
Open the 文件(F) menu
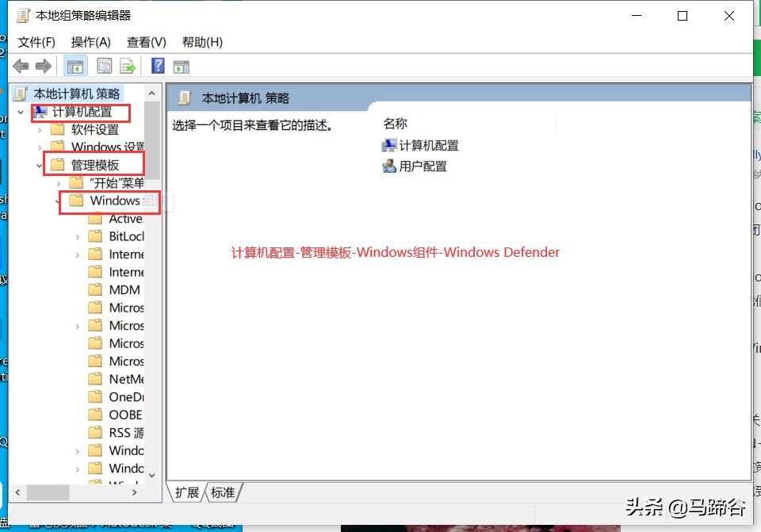click(x=35, y=42)
